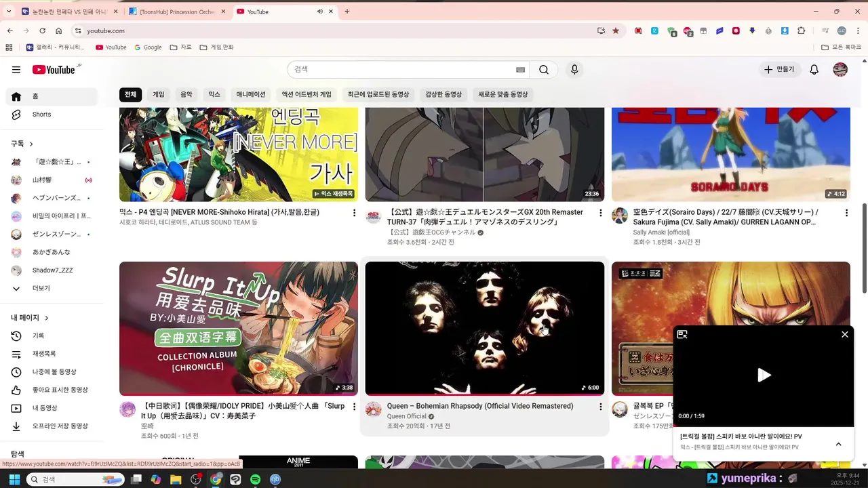
Task: Open more options for the NEVER MORE video
Action: pos(354,213)
